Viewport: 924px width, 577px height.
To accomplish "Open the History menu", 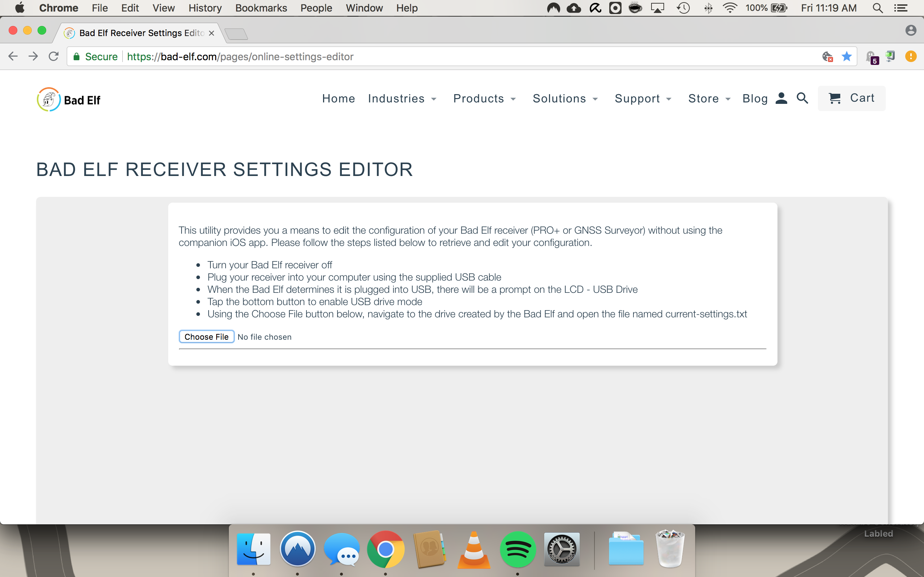I will click(x=205, y=8).
